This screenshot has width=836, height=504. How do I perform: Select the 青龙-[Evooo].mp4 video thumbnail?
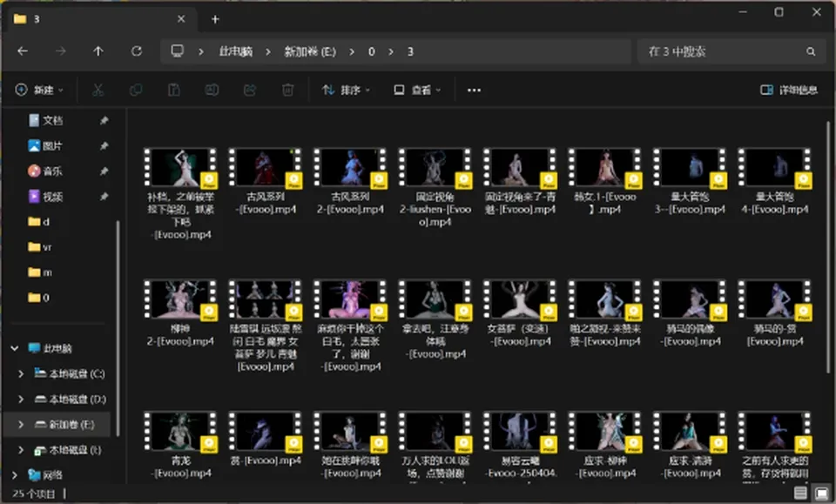click(180, 432)
